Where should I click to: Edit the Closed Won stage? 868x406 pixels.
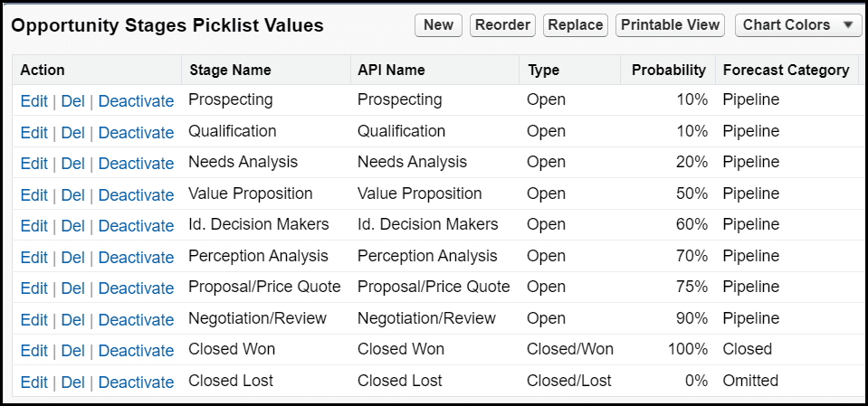tap(33, 351)
